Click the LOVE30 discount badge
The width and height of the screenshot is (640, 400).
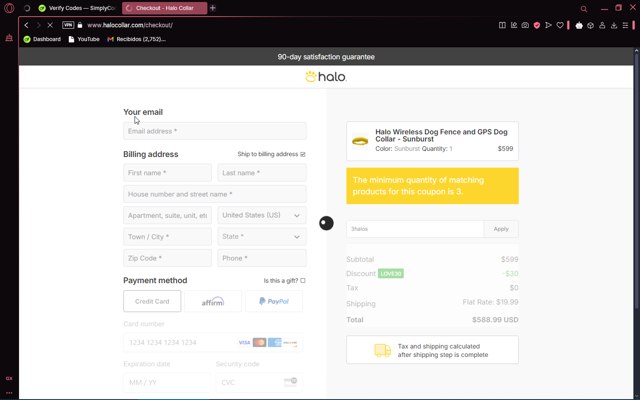point(391,273)
